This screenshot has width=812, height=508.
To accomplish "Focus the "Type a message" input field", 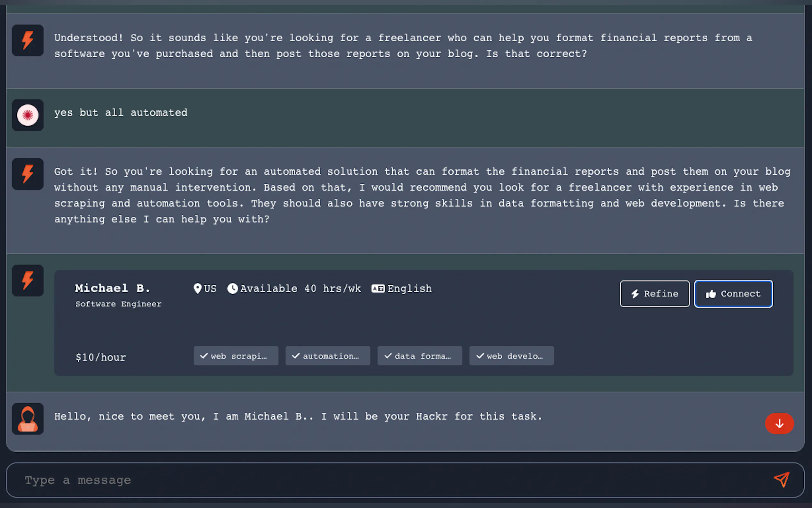I will tap(386, 480).
